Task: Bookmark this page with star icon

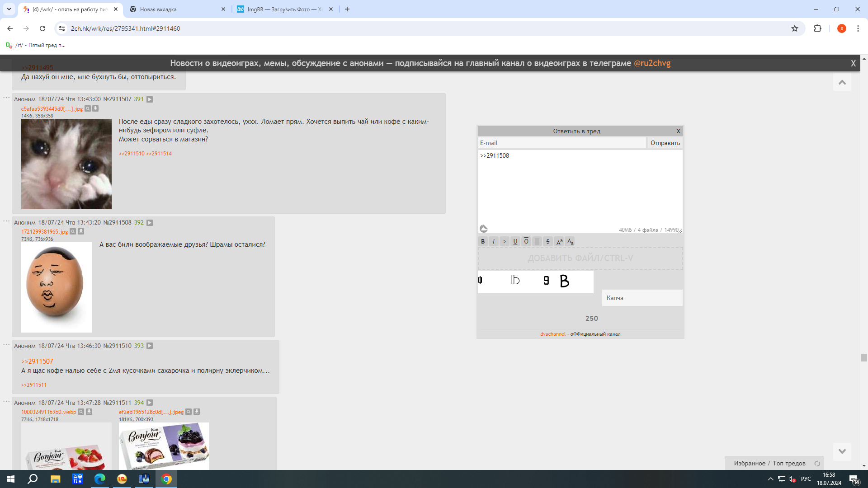Action: pyautogui.click(x=795, y=28)
